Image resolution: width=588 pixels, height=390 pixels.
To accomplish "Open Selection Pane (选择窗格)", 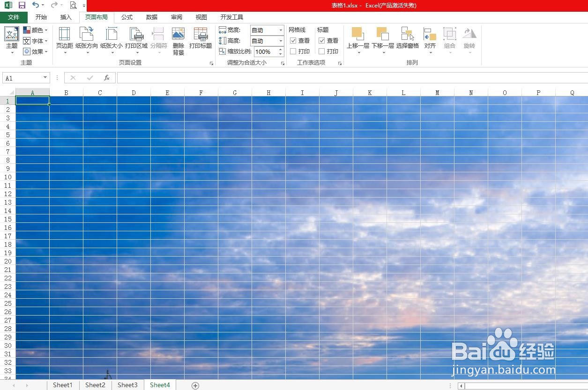I will 408,38.
